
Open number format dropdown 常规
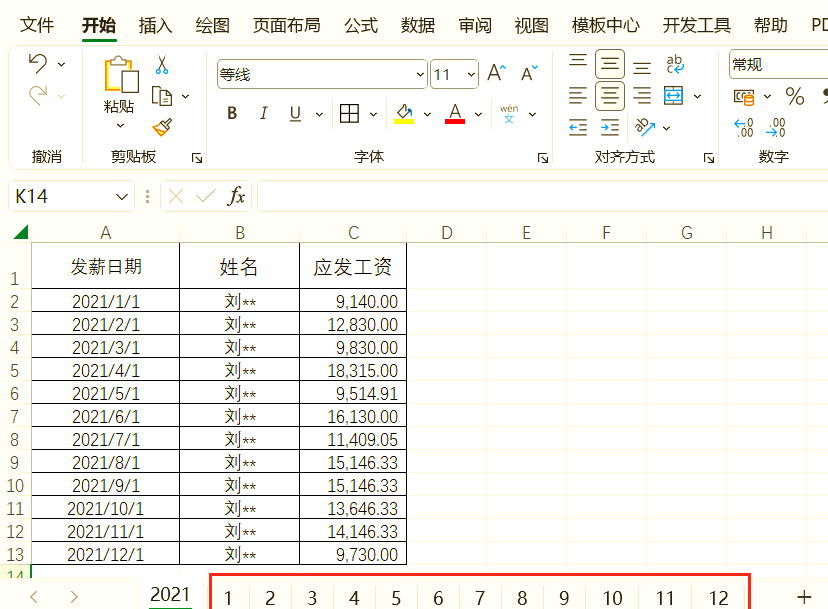tap(778, 64)
